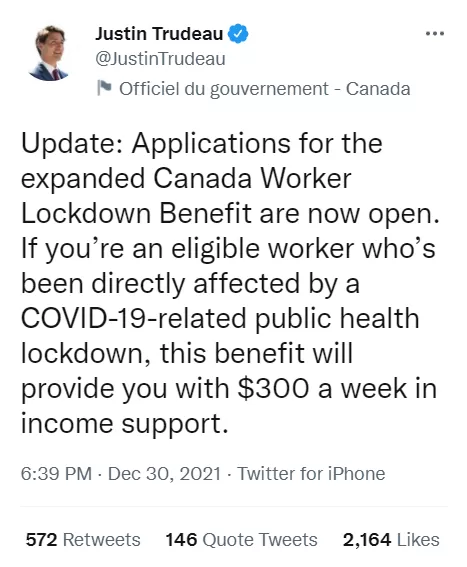The image size is (467, 567).
Task: View the Retweets label list
Action: 102,540
